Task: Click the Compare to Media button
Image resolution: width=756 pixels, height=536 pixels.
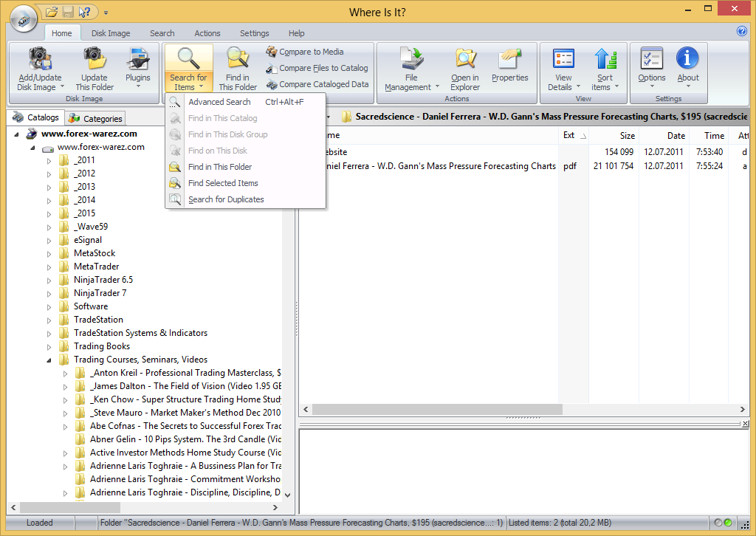Action: pyautogui.click(x=311, y=52)
